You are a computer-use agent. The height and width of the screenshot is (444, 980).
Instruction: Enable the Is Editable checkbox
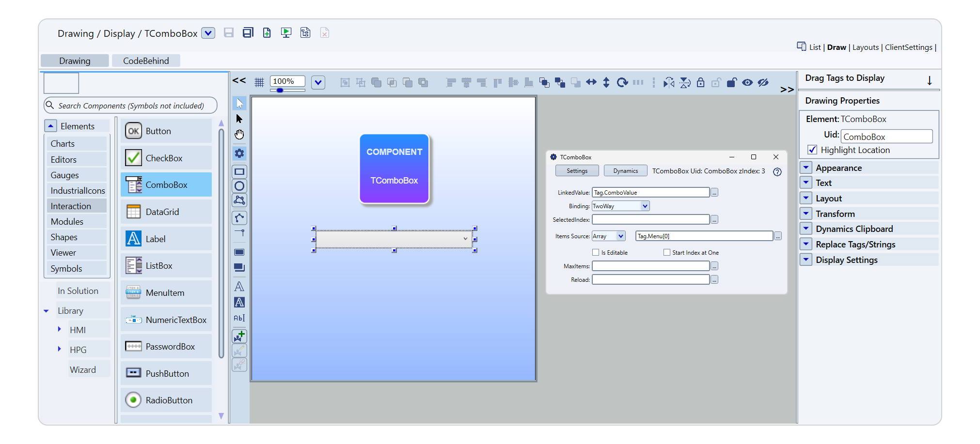596,252
